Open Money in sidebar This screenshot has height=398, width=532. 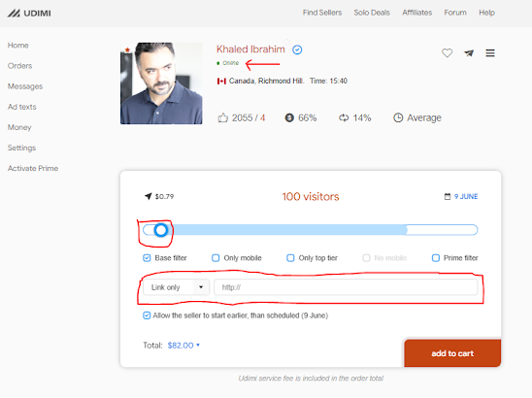pos(19,127)
